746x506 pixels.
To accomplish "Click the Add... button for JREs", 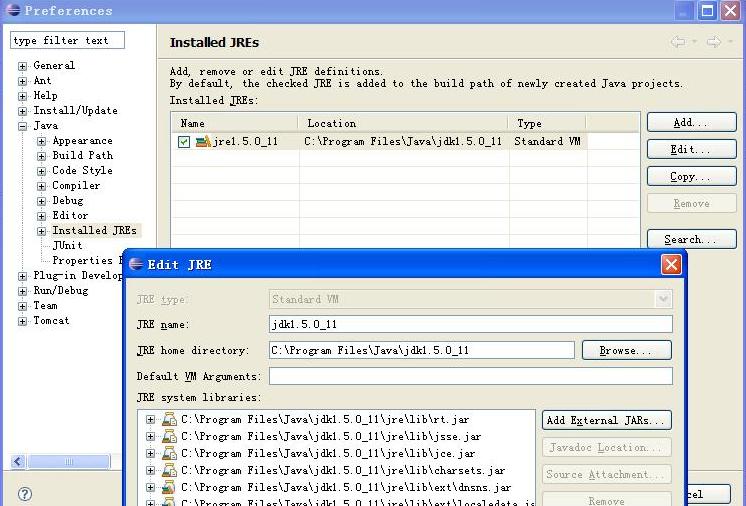I will [x=691, y=122].
